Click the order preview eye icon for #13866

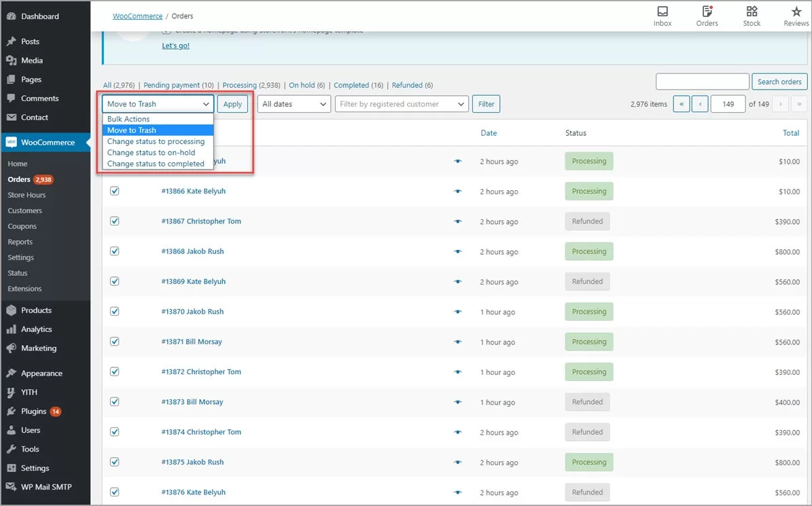tap(457, 191)
